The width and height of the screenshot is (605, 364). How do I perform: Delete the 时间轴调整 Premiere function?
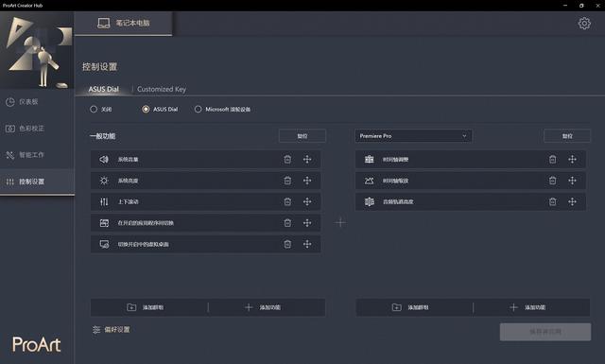click(x=552, y=159)
